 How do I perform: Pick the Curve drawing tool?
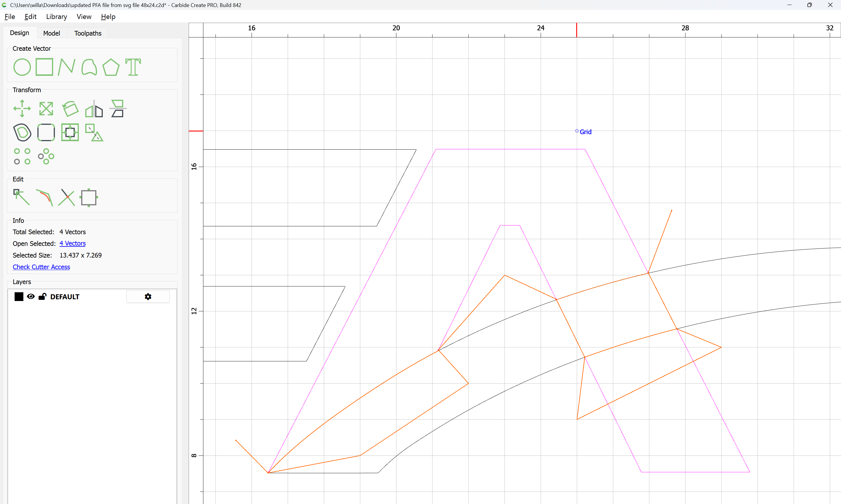coord(89,67)
